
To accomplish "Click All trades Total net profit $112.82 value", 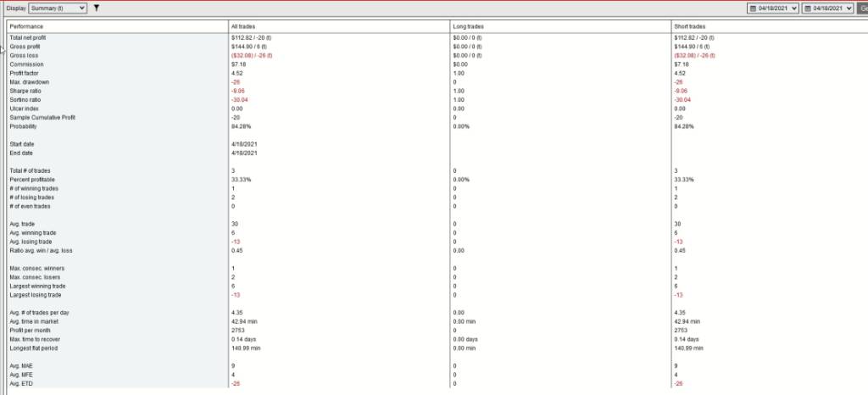I will point(251,37).
